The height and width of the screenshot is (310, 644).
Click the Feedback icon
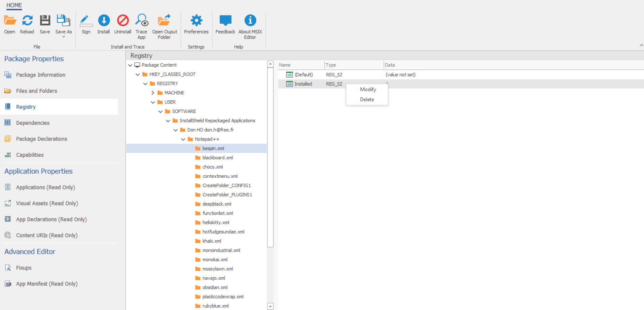pos(225,21)
